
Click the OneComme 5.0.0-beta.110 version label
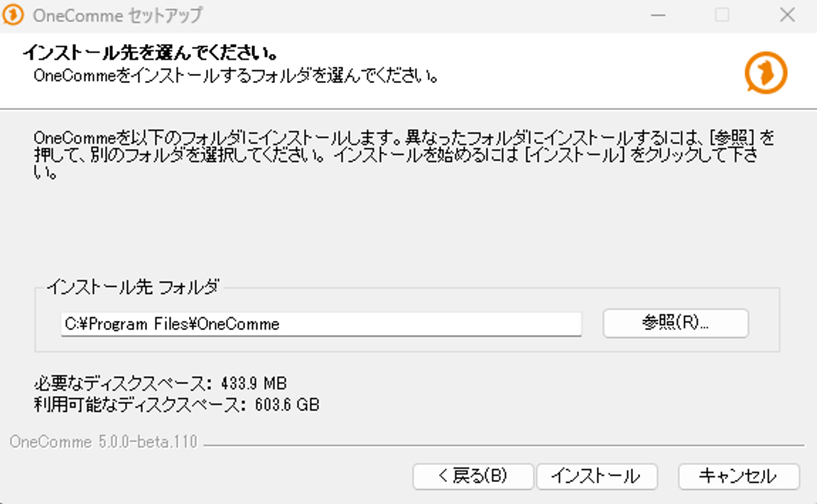pos(103,442)
